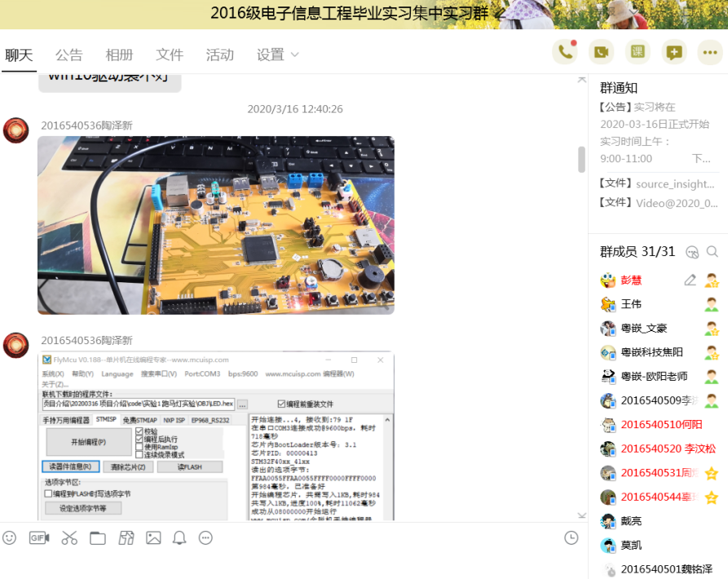Open the circuit board photo thumbnail
The image size is (728, 579).
pos(215,225)
